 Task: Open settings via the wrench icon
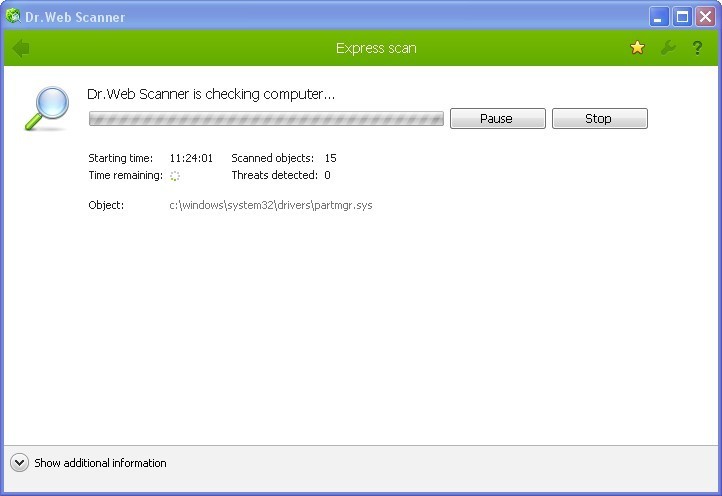pos(668,48)
